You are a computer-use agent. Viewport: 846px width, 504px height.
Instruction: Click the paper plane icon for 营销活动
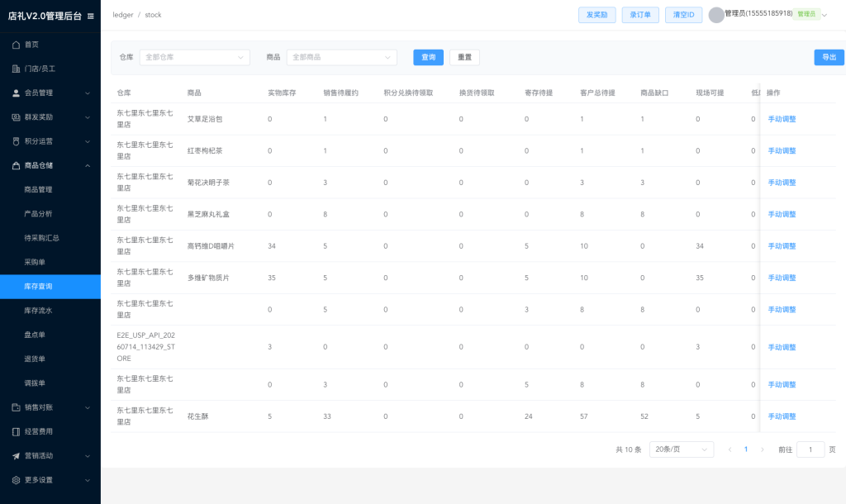pyautogui.click(x=17, y=456)
